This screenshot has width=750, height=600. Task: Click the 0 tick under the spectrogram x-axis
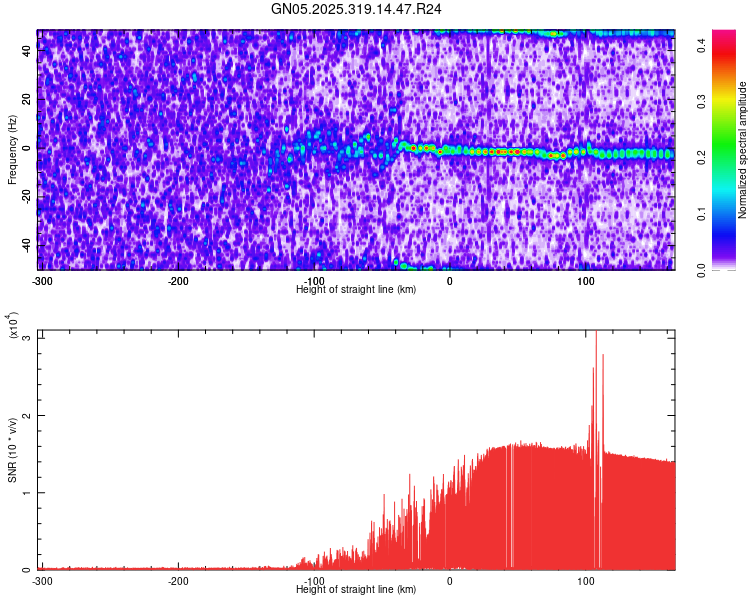coord(449,280)
